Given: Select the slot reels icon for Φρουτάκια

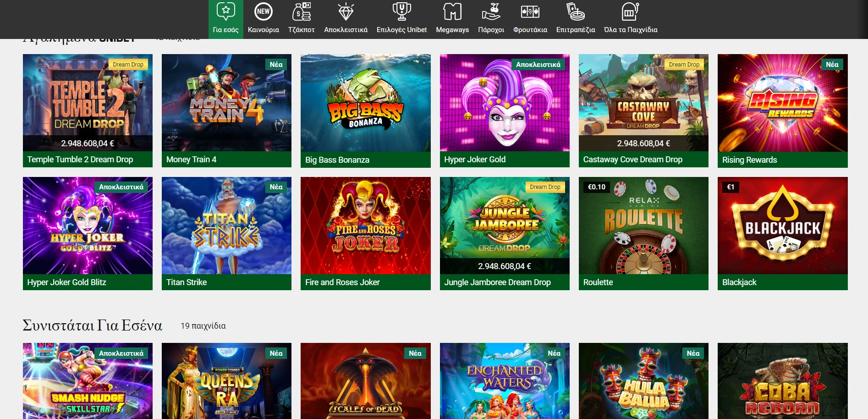Looking at the screenshot, I should 530,11.
